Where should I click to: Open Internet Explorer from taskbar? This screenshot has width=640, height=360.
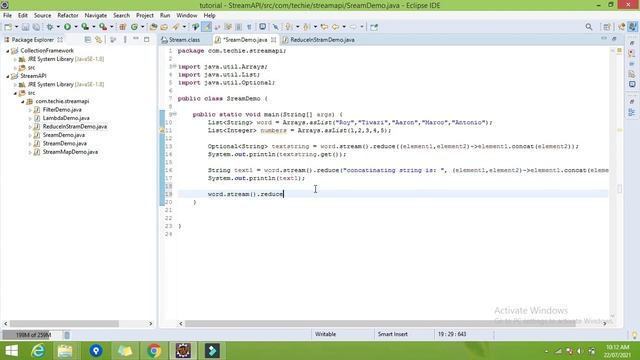click(x=38, y=351)
